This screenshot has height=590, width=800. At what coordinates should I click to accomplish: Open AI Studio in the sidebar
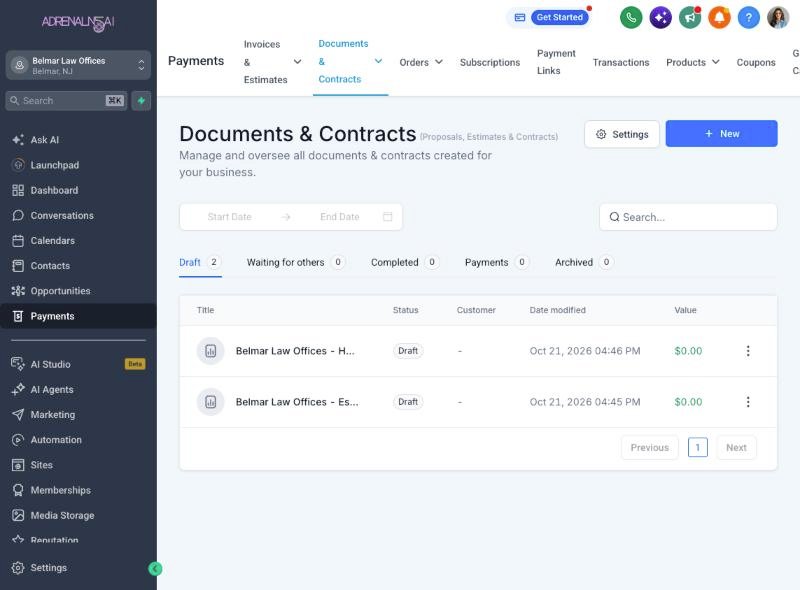coord(51,364)
